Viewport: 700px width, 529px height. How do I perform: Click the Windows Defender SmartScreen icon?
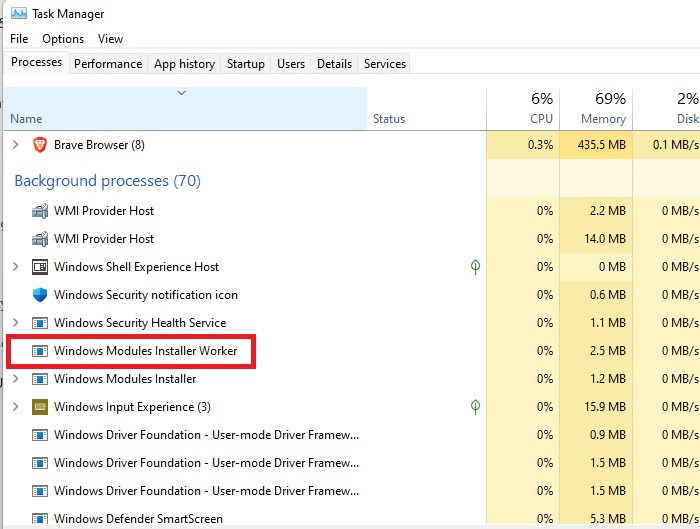pos(40,519)
